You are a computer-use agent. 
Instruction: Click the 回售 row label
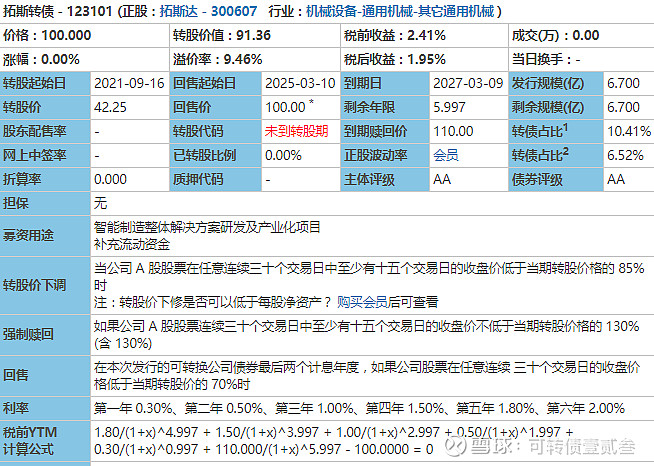pyautogui.click(x=15, y=375)
